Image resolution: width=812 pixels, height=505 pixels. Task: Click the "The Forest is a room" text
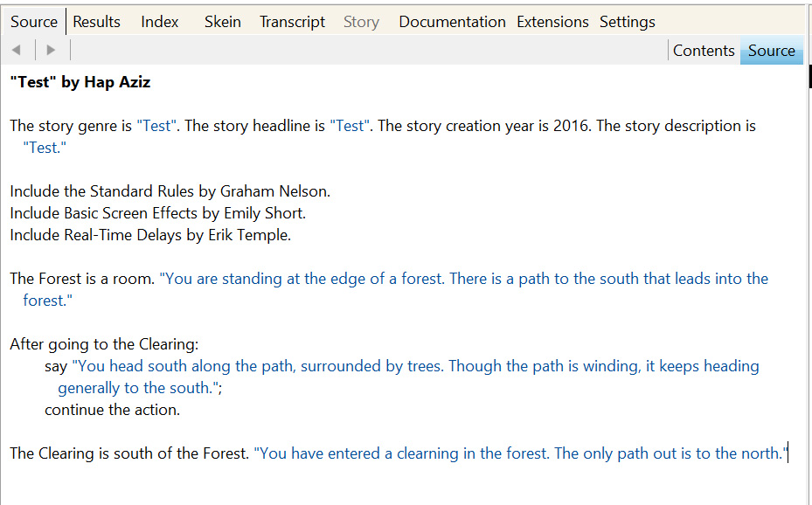(x=82, y=279)
